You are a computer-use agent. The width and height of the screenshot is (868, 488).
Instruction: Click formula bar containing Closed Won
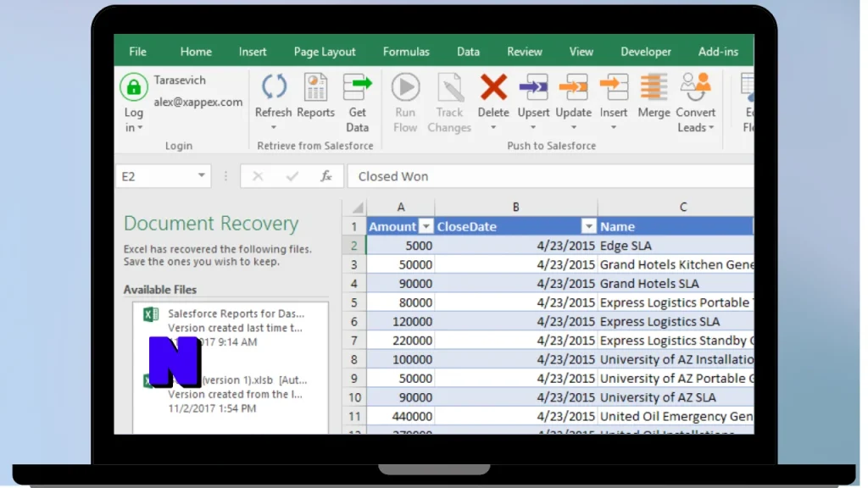550,176
